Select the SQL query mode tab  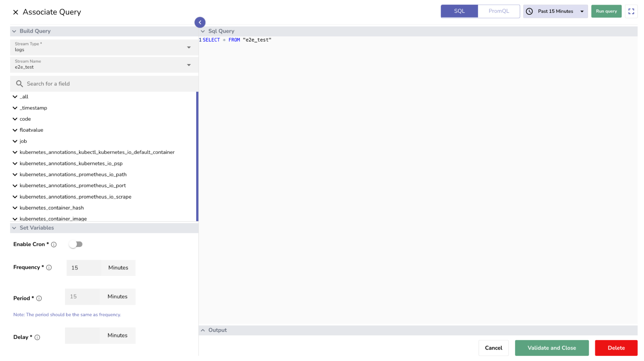pos(459,11)
